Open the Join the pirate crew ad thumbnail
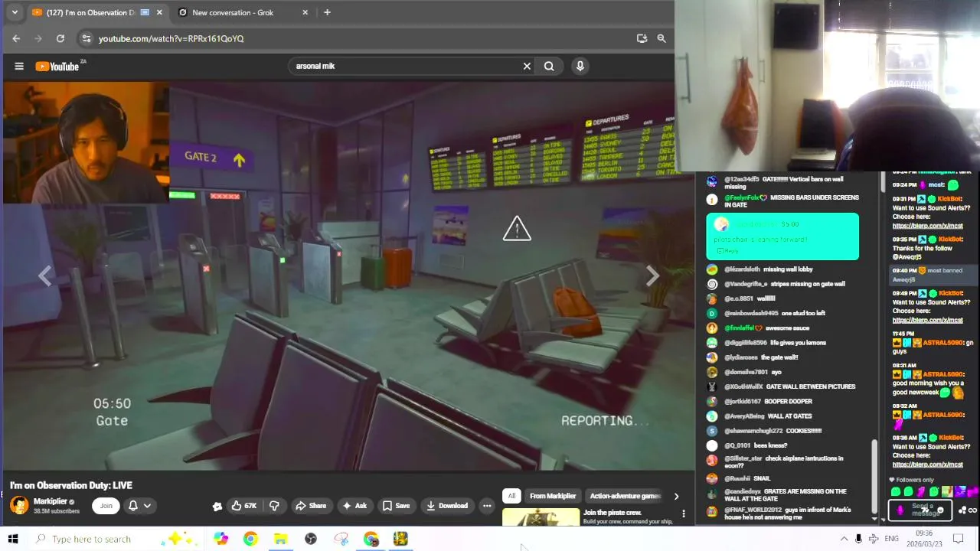Viewport: 980px width, 551px height. point(541,517)
